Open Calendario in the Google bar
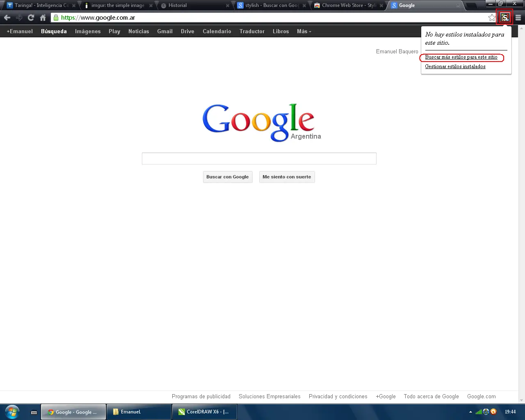The width and height of the screenshot is (525, 420). coord(217,31)
